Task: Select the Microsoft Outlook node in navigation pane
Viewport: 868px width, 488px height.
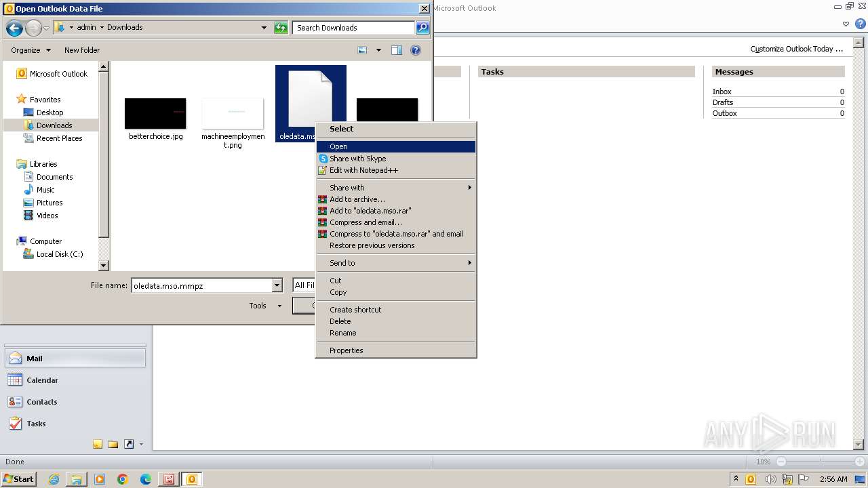Action: [x=52, y=74]
